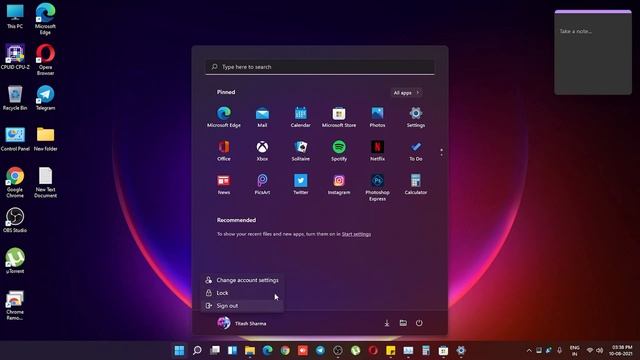Open the To Do app
The height and width of the screenshot is (360, 640).
click(416, 150)
